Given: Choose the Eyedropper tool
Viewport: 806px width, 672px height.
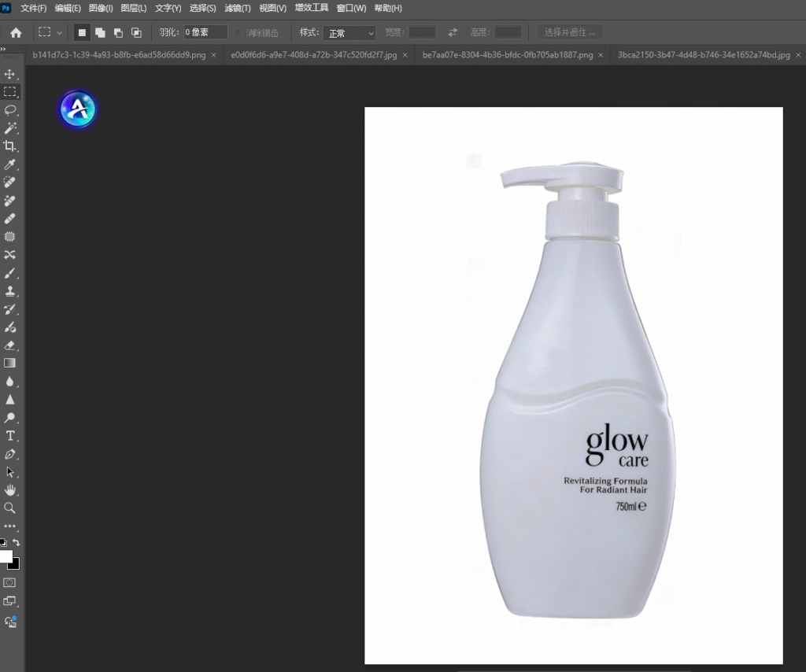Looking at the screenshot, I should click(x=10, y=164).
